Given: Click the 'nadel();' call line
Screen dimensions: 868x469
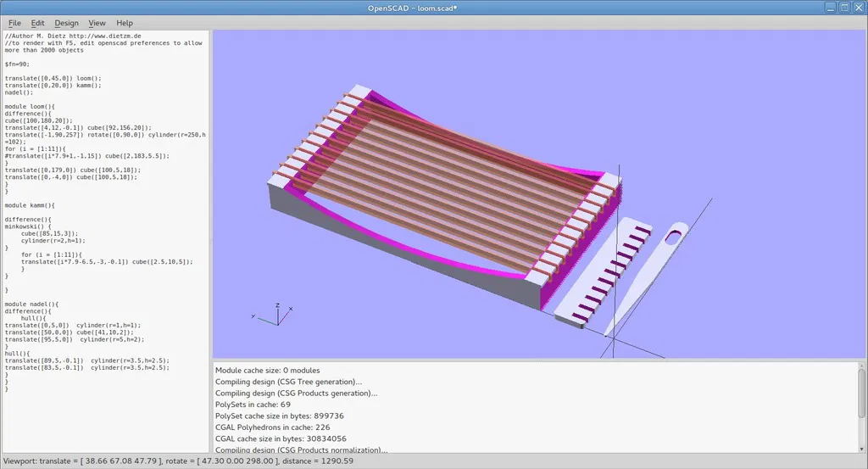Looking at the screenshot, I should (x=19, y=92).
